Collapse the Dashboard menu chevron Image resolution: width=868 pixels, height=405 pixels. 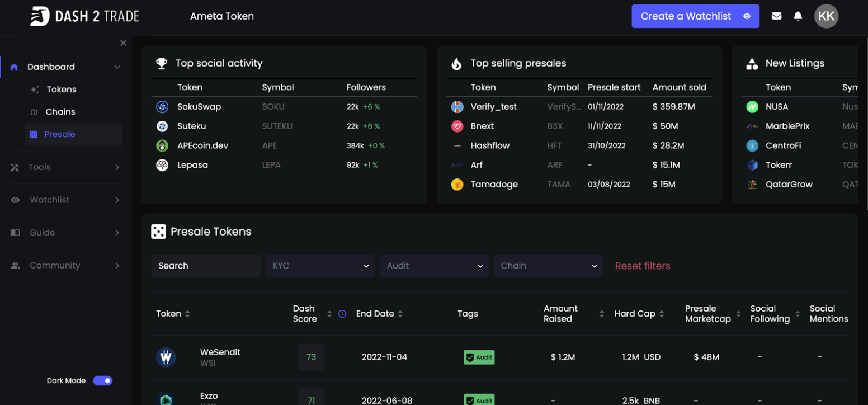pos(117,67)
